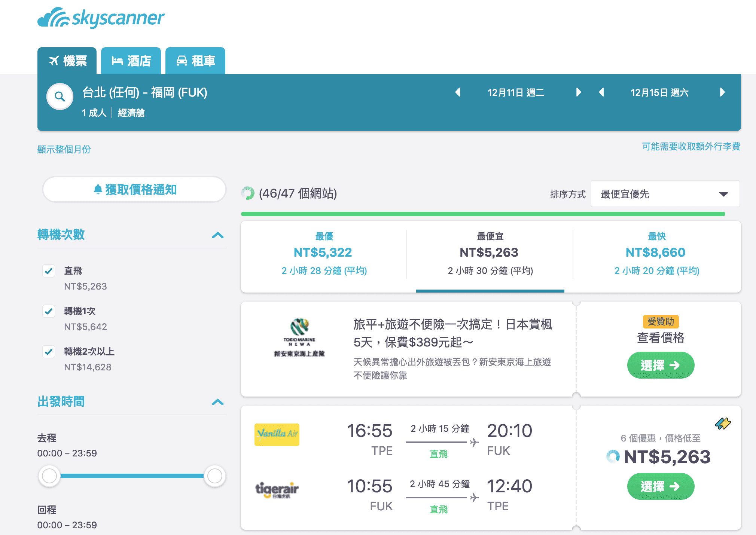The image size is (756, 535).
Task: Click right handle of 去程 time slider
Action: pos(214,476)
